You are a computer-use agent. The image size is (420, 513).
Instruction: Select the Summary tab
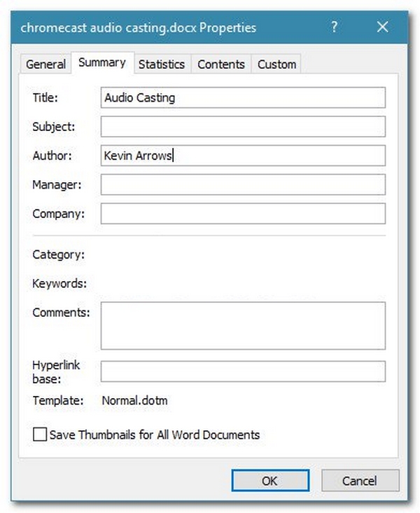[x=102, y=62]
